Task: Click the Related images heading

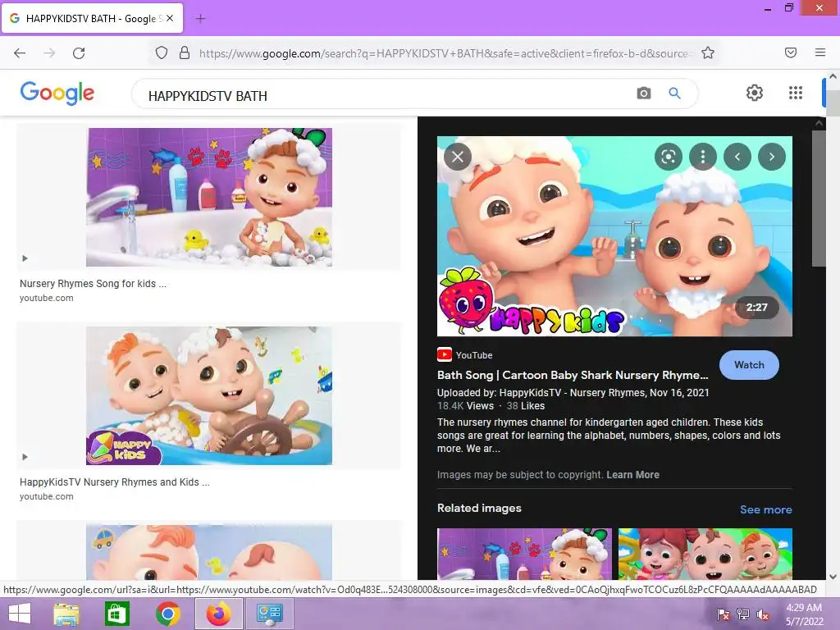Action: coord(479,508)
